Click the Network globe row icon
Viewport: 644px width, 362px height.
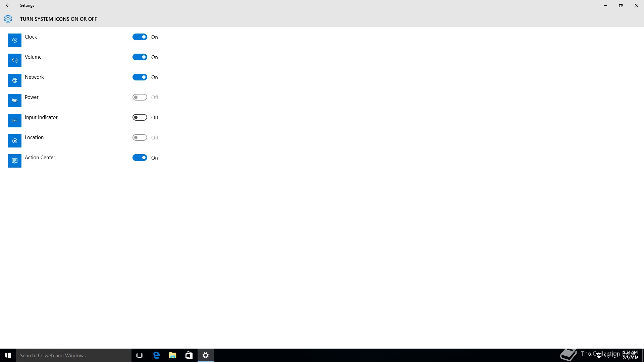click(x=15, y=80)
